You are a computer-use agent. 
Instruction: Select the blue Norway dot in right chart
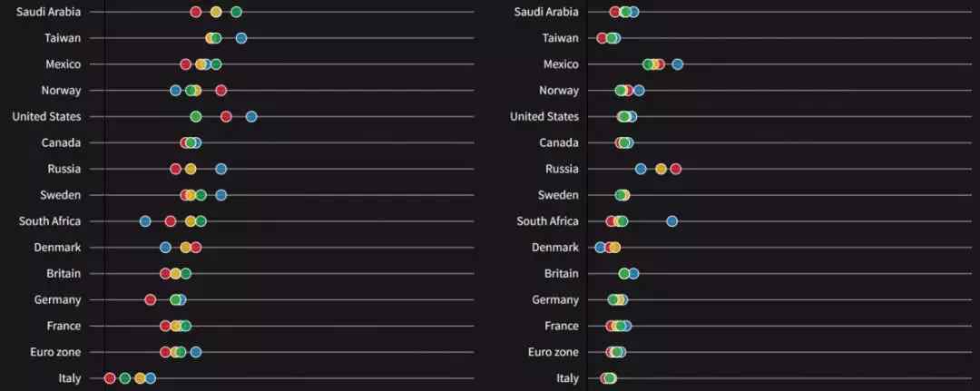click(x=639, y=91)
